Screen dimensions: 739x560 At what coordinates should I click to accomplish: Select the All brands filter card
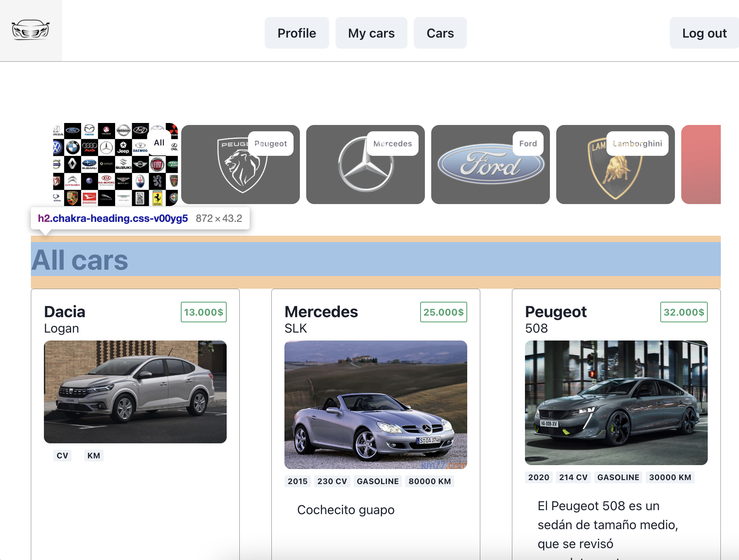tap(116, 165)
